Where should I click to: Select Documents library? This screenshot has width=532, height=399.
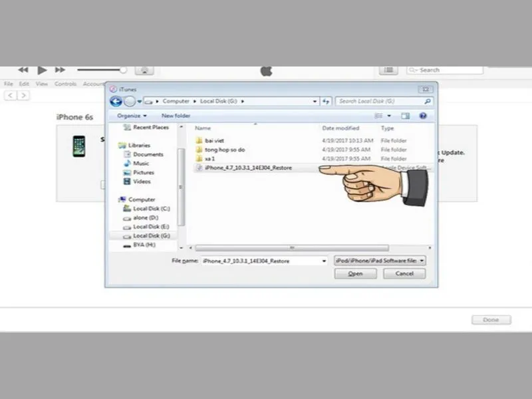[x=144, y=154]
